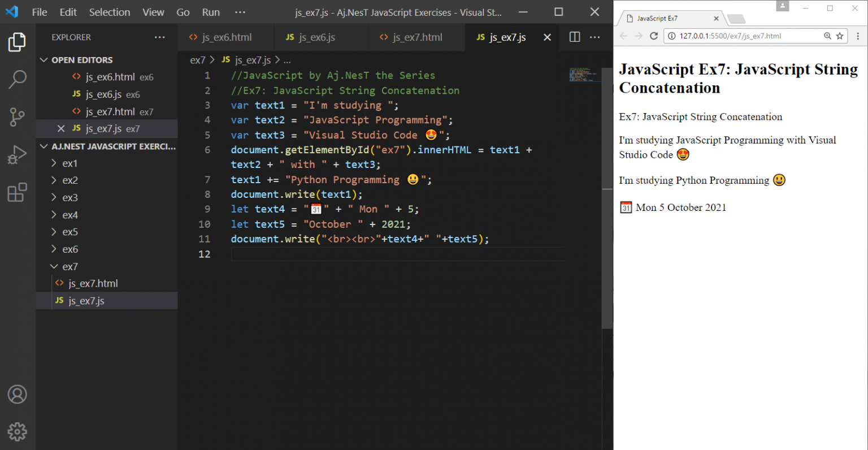Open js_ex7.html from the file tree
868x450 pixels.
(x=93, y=284)
